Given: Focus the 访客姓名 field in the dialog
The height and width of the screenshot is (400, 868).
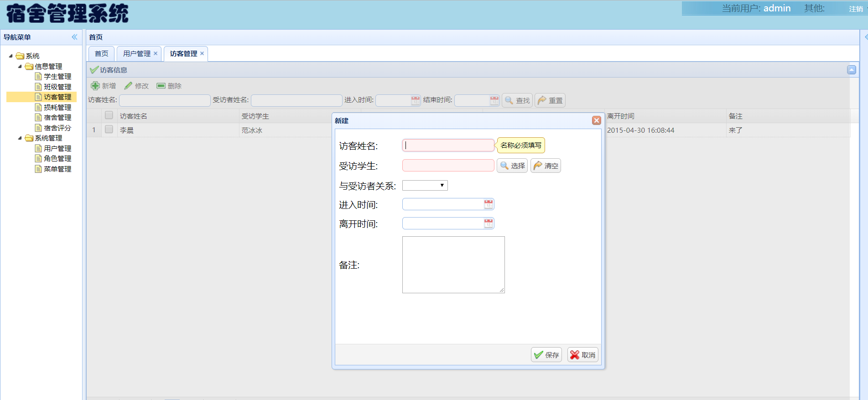Looking at the screenshot, I should [448, 145].
